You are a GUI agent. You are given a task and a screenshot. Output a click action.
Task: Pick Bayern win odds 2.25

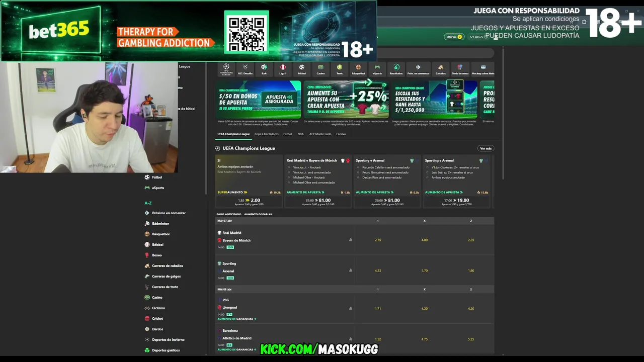[471, 240]
